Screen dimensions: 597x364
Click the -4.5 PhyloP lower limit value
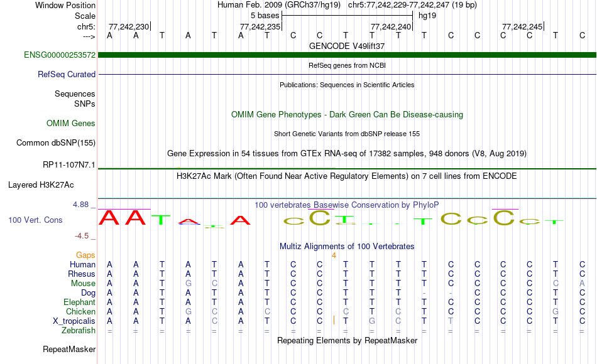[82, 236]
